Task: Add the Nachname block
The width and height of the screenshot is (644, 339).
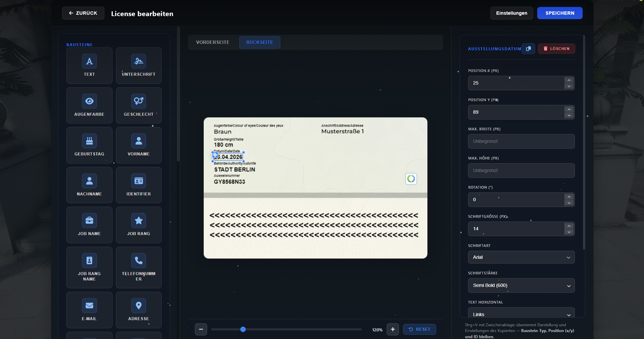Action: click(x=89, y=185)
